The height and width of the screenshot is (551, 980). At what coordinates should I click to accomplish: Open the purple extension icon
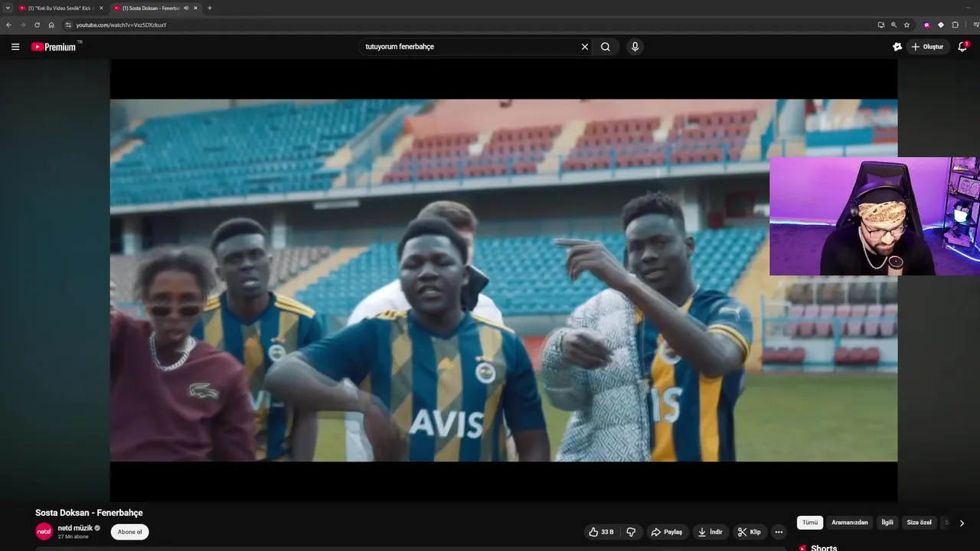pos(926,24)
